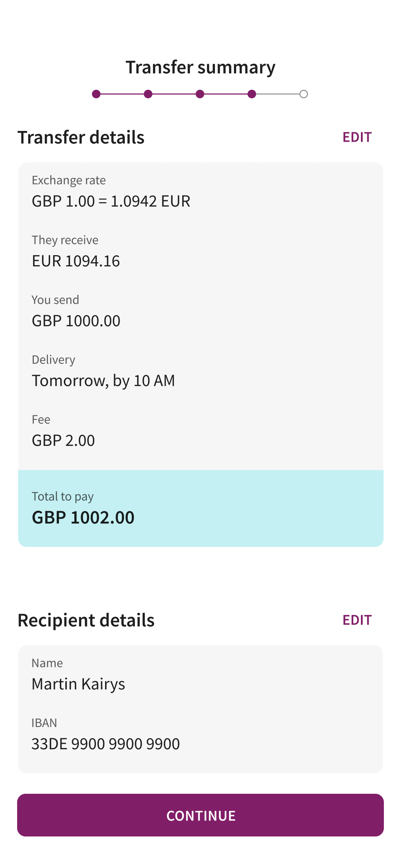Image resolution: width=401 pixels, height=868 pixels.
Task: Click the second progress step dot
Action: pyautogui.click(x=148, y=94)
